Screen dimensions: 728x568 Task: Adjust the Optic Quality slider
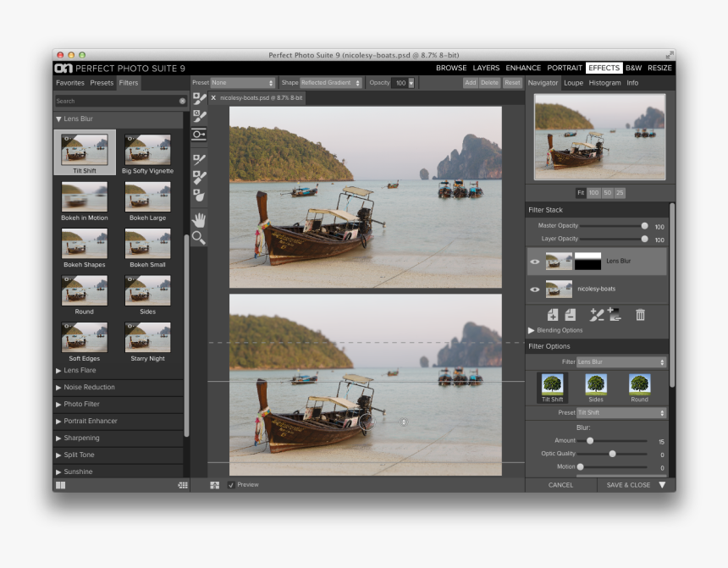[612, 454]
